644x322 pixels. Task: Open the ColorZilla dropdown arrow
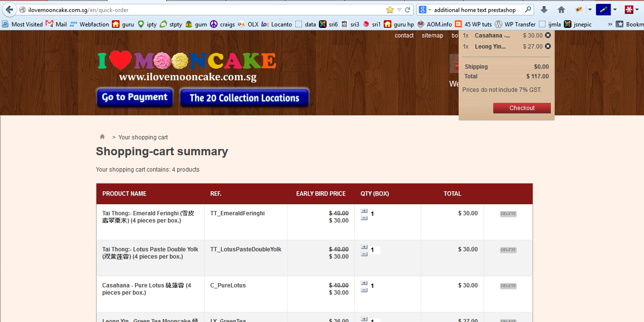coord(615,10)
